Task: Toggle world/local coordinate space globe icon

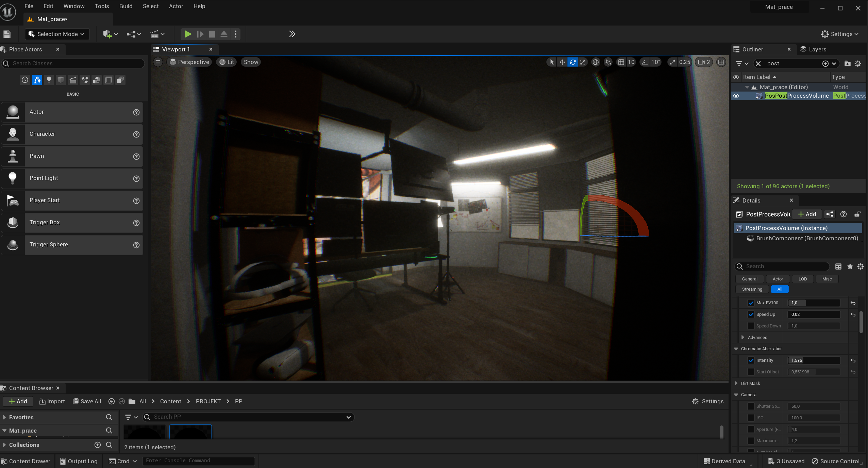Action: tap(596, 62)
